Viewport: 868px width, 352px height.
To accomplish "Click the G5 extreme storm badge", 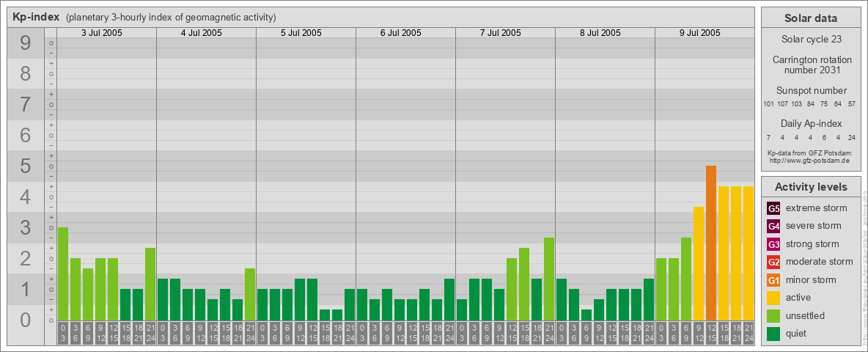I will click(x=773, y=209).
